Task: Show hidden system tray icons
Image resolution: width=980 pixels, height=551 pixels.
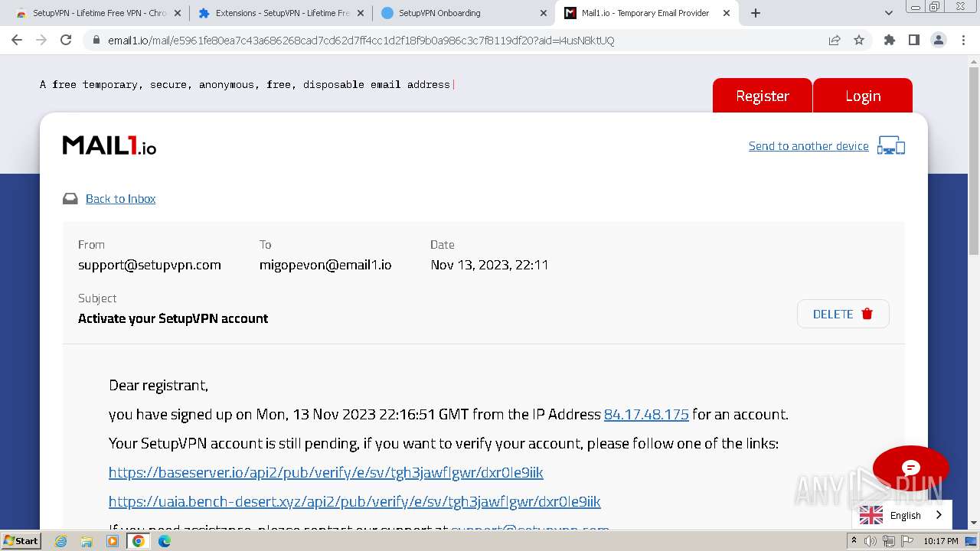Action: click(854, 541)
